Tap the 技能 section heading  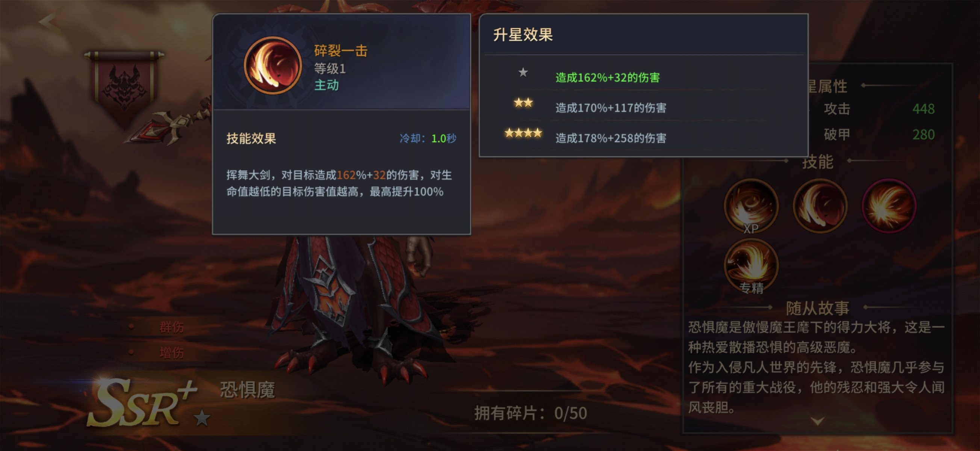tap(817, 162)
